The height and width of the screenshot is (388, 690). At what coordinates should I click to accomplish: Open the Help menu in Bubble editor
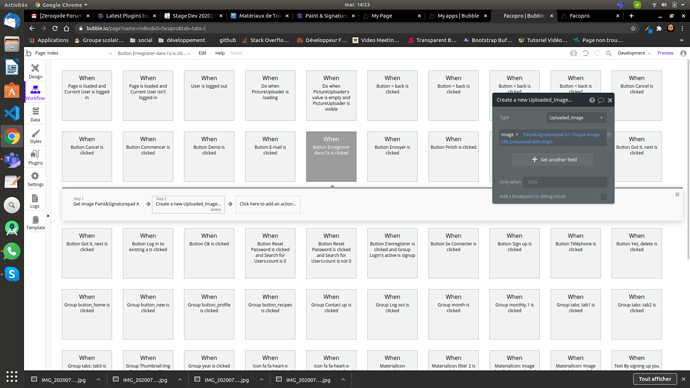pos(220,53)
